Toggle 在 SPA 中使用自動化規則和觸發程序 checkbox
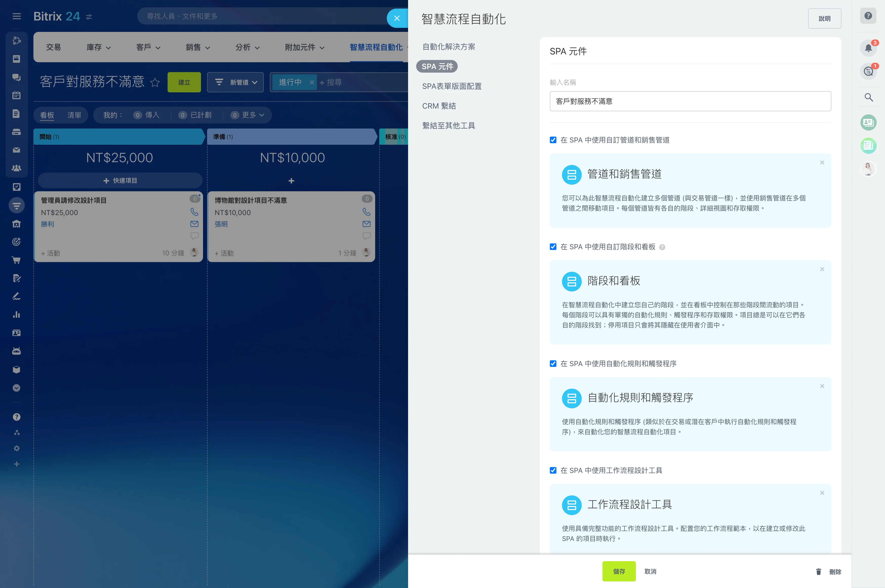The image size is (885, 588). click(553, 363)
